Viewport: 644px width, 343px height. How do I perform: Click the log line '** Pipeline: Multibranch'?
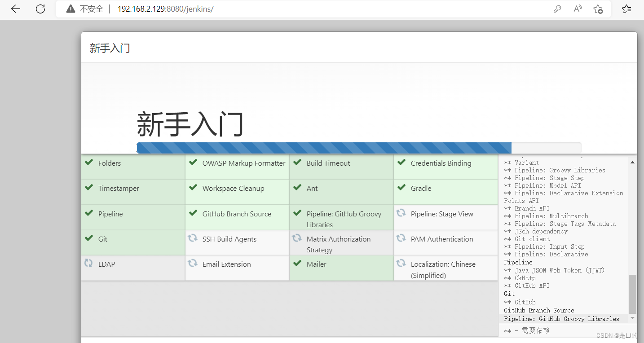tap(546, 216)
